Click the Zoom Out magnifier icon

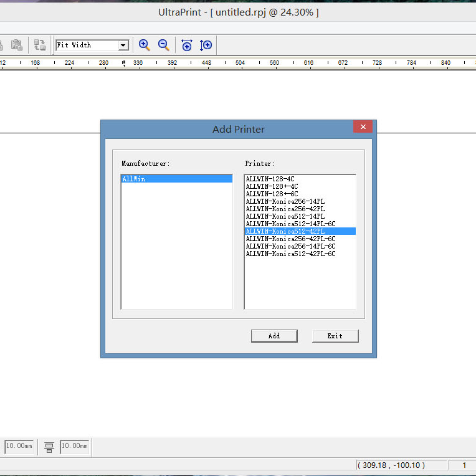pyautogui.click(x=164, y=45)
